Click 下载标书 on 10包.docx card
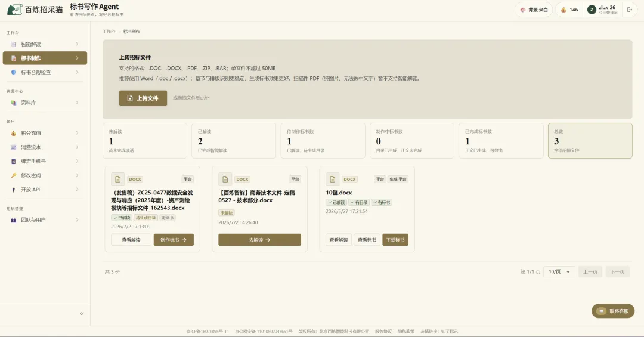This screenshot has height=337, width=644. [395, 240]
